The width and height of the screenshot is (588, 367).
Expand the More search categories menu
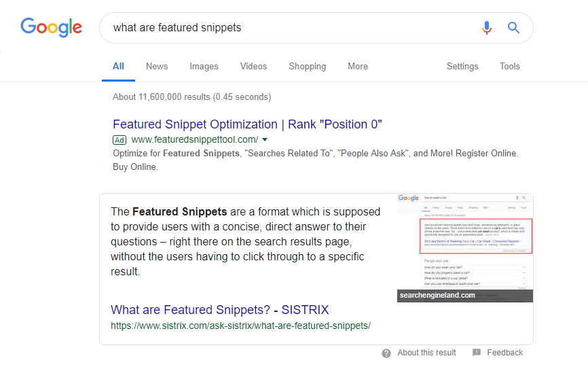[358, 67]
